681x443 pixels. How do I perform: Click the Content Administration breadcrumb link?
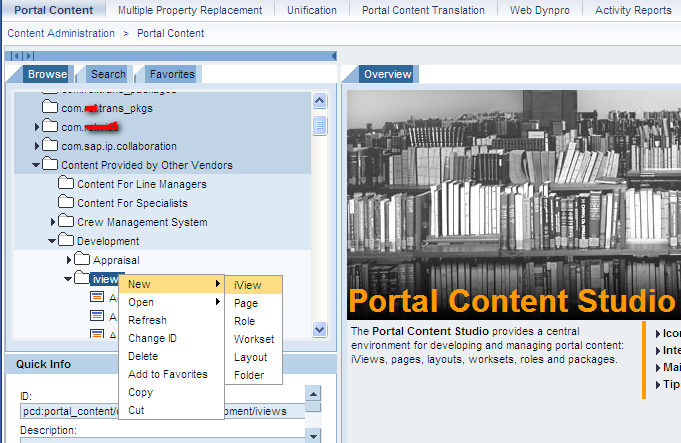61,33
